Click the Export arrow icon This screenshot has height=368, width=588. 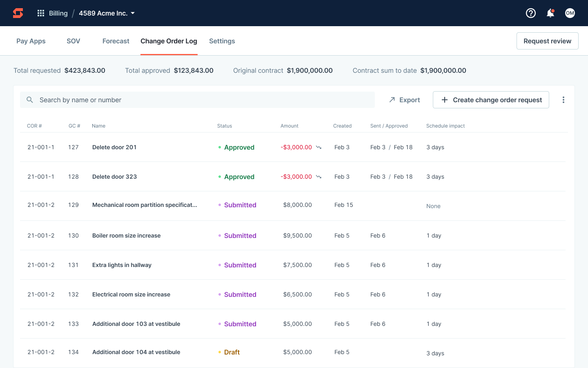click(392, 99)
